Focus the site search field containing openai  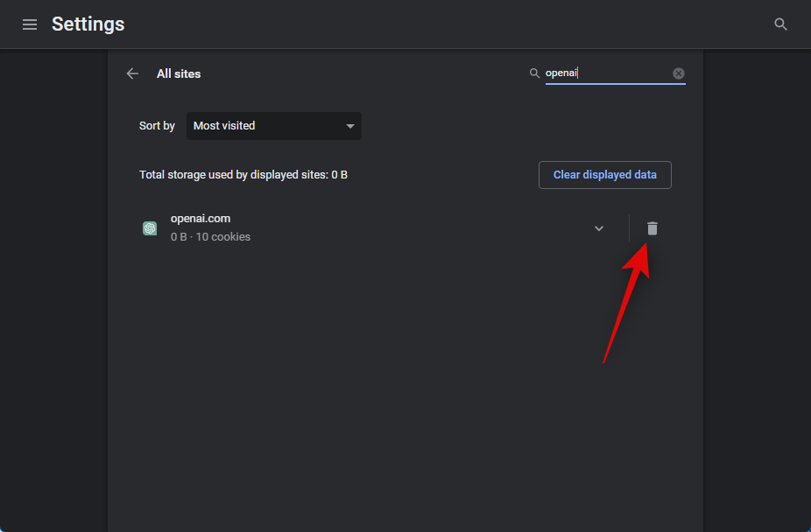(x=606, y=73)
